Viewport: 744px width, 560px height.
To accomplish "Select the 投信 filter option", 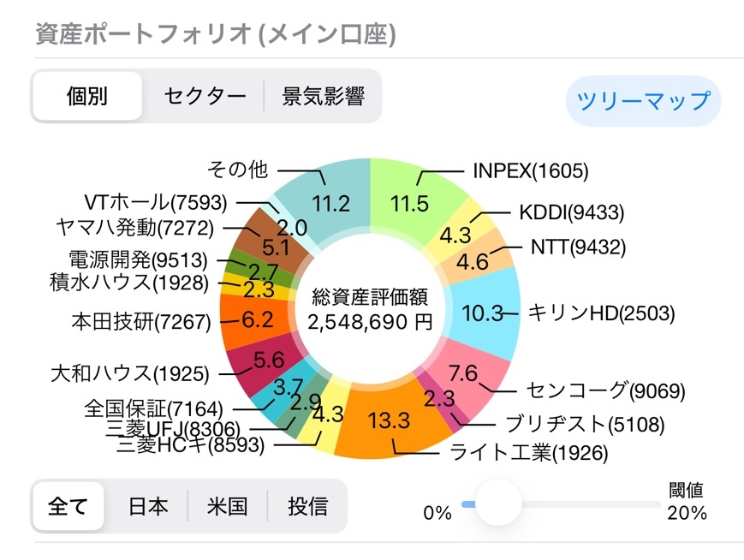I will click(x=306, y=507).
